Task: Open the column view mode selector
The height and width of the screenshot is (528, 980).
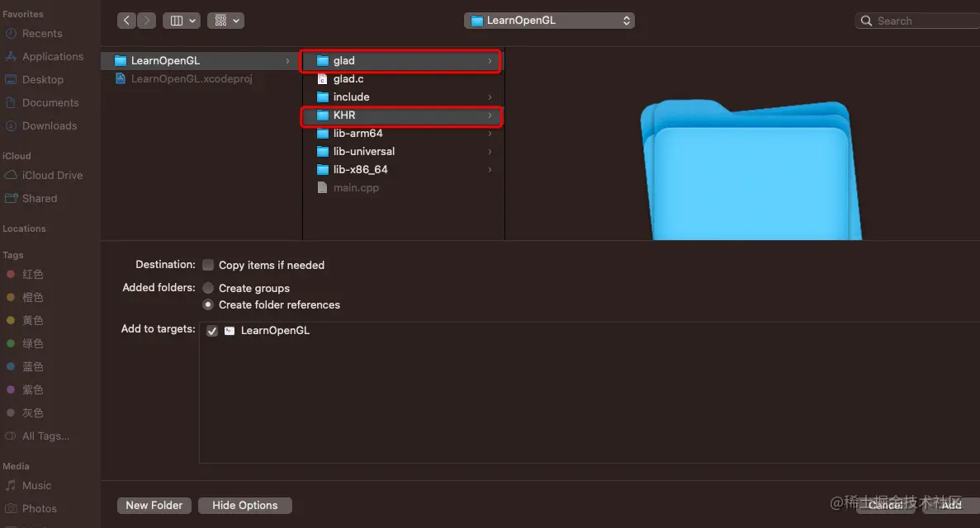Action: click(x=182, y=21)
